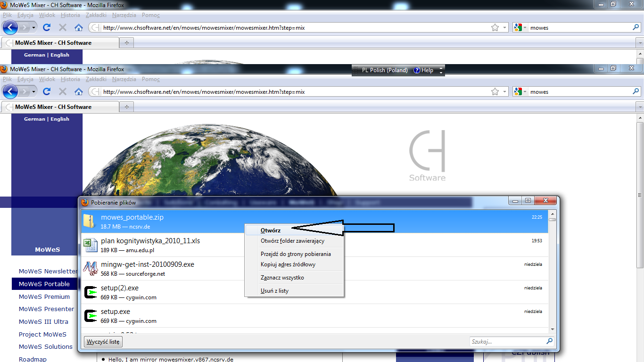
Task: Click file name 'plan kognitywistyka_2010_11.xls'
Action: [150, 241]
